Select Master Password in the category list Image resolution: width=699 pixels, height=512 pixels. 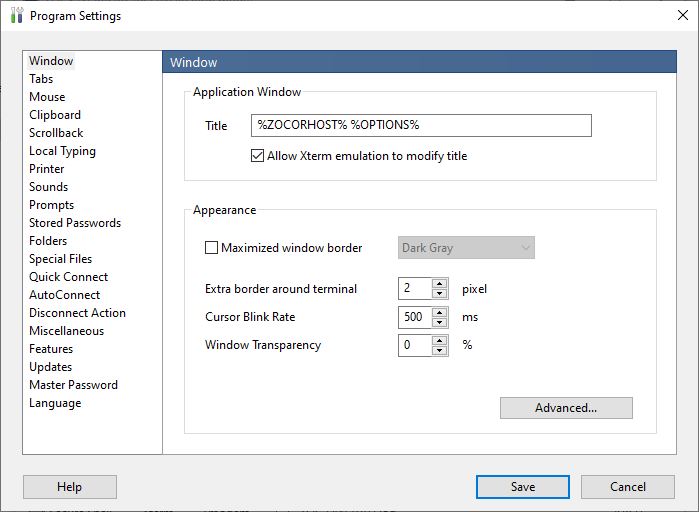pos(74,385)
